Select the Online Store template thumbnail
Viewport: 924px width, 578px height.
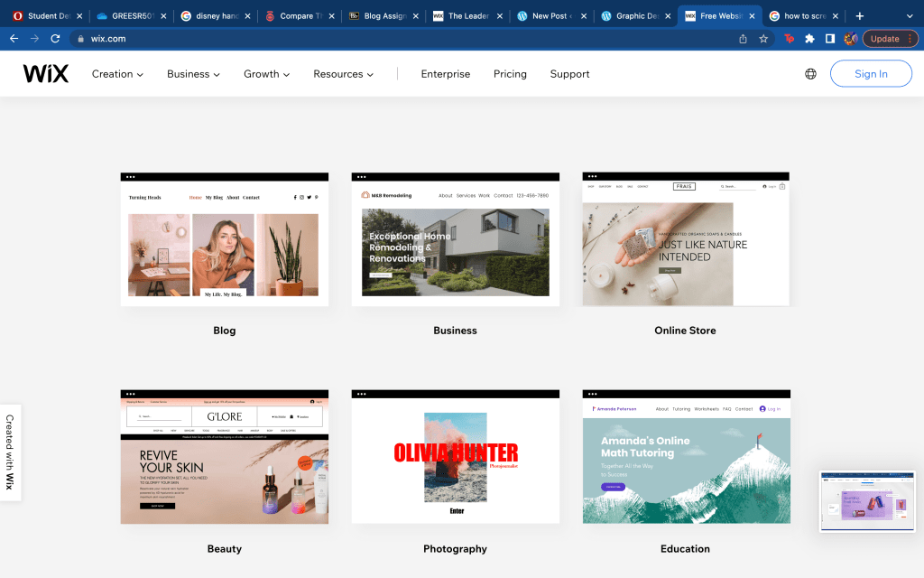685,240
